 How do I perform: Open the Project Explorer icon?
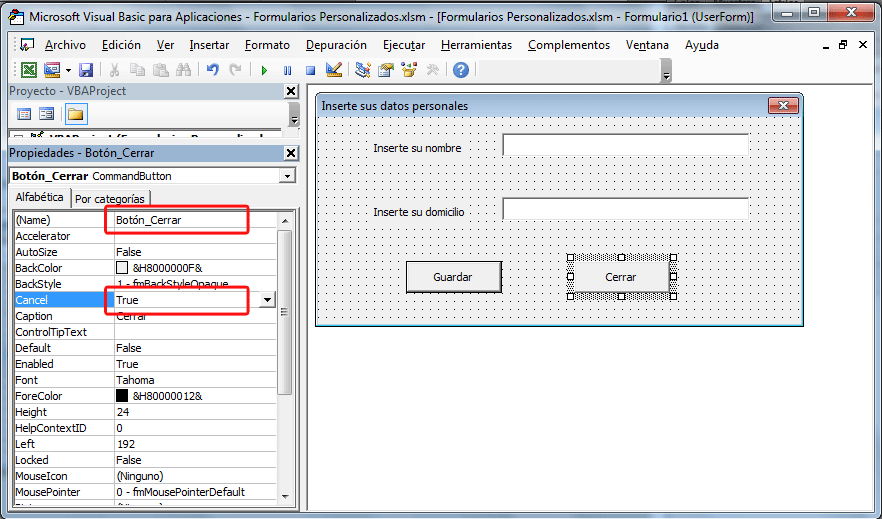click(363, 70)
